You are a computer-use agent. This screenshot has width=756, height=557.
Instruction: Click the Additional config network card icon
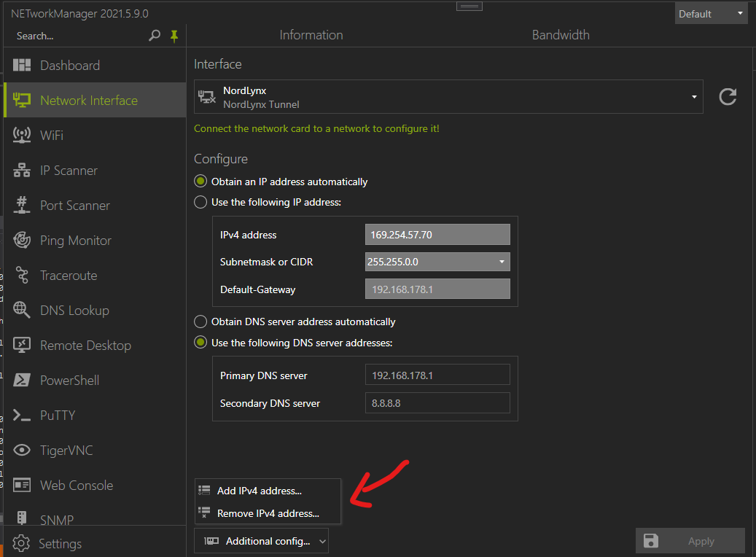(x=211, y=541)
